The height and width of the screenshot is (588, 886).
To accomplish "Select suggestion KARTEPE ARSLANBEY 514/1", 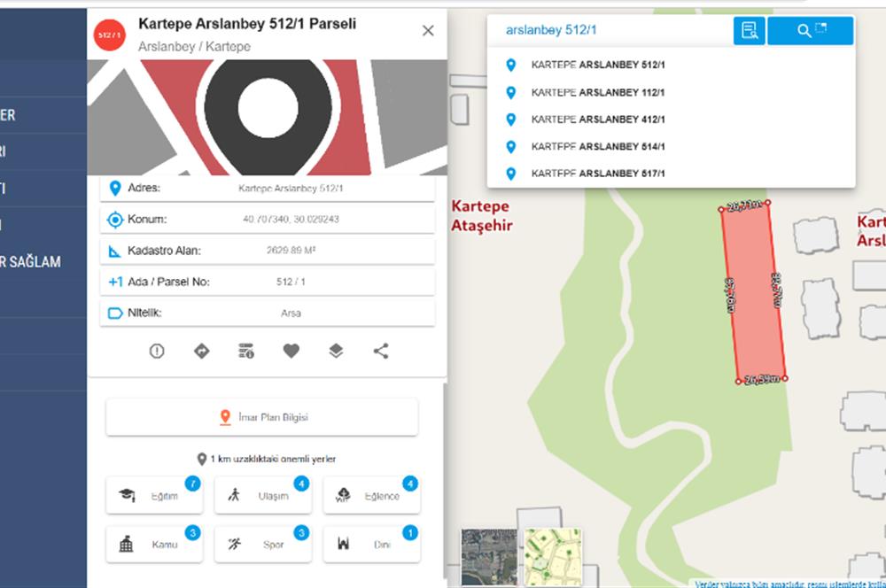I will tap(672, 146).
